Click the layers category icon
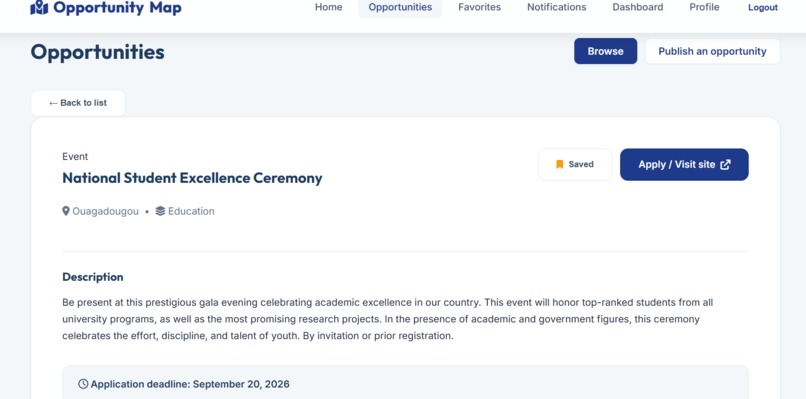 tap(160, 211)
